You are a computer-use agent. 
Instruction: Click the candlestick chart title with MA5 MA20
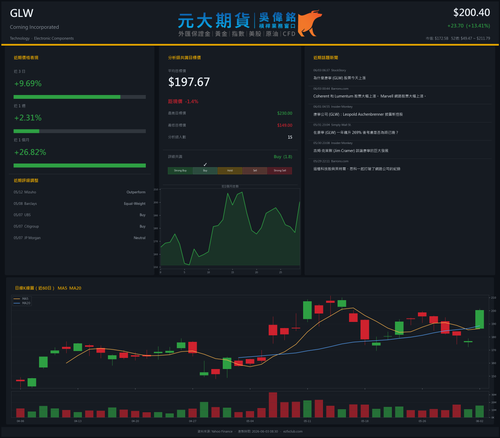pyautogui.click(x=48, y=288)
